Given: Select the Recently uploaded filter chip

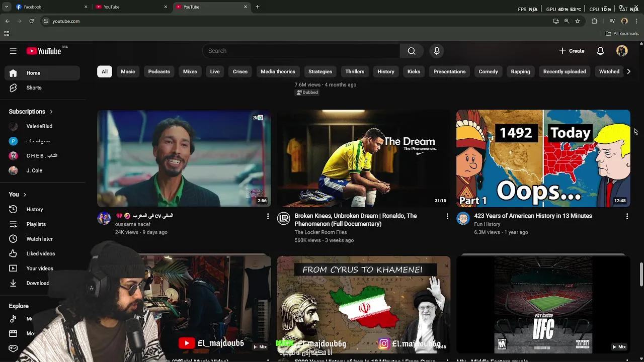Looking at the screenshot, I should pos(565,71).
